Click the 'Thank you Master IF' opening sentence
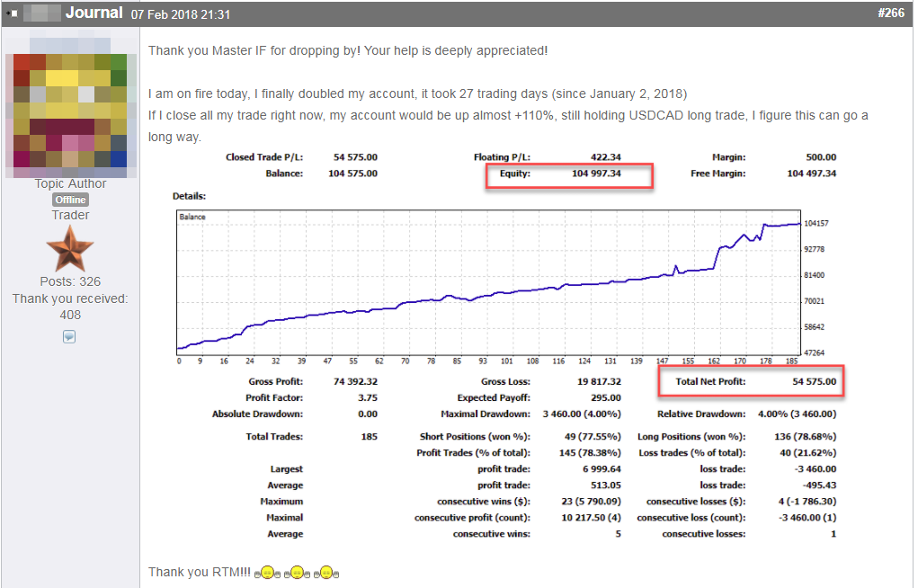Image resolution: width=918 pixels, height=588 pixels. (348, 51)
